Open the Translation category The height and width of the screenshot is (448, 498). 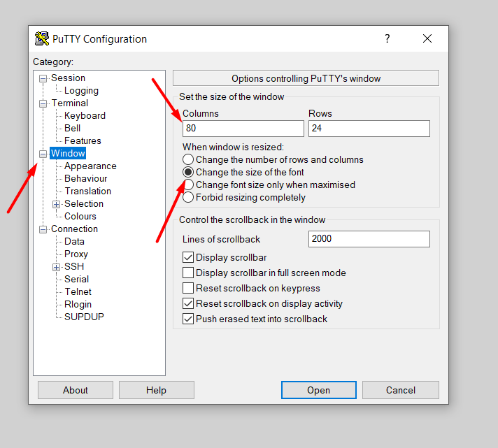[87, 191]
